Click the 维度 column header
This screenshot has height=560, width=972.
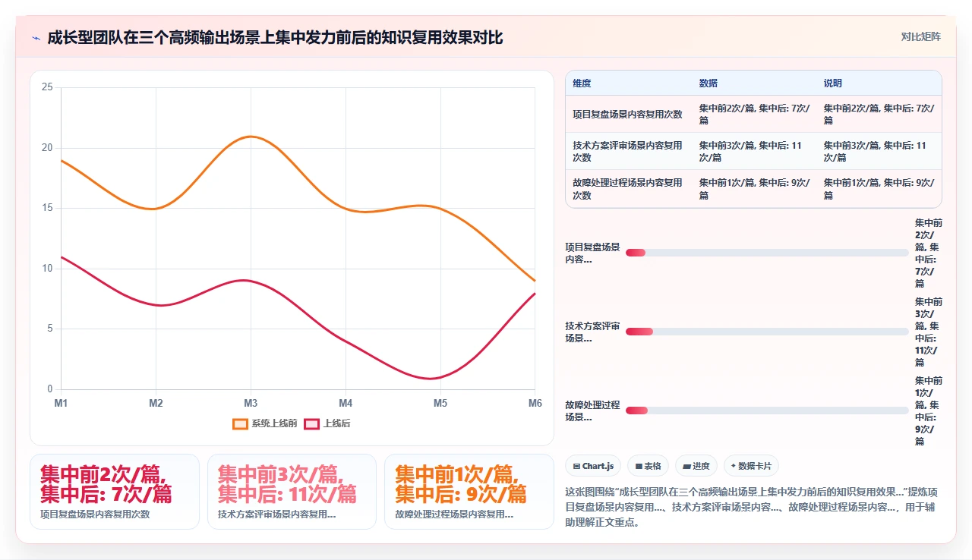[x=582, y=83]
